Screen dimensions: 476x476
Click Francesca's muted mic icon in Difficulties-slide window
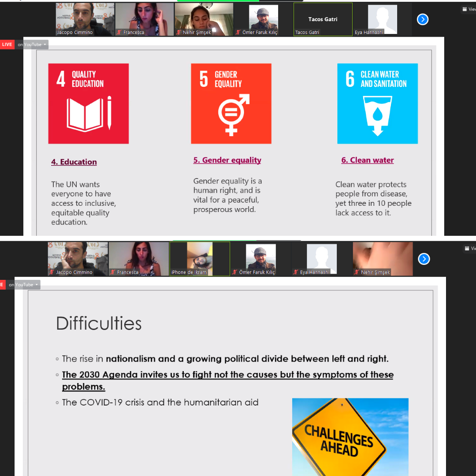113,272
